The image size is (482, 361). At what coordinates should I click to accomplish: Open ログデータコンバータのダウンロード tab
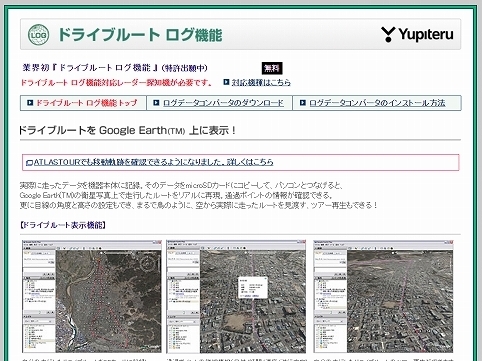[219, 103]
